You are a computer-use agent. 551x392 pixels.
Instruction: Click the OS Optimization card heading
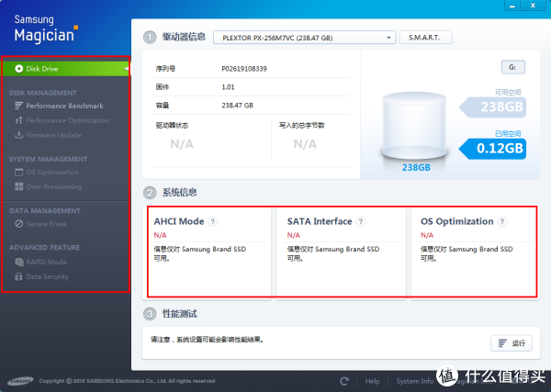457,221
